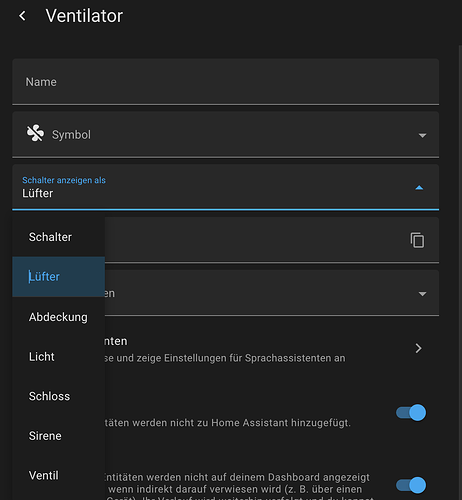Viewport: 462px width, 500px height.
Task: Select 'Ventil' option
Action: [59, 476]
